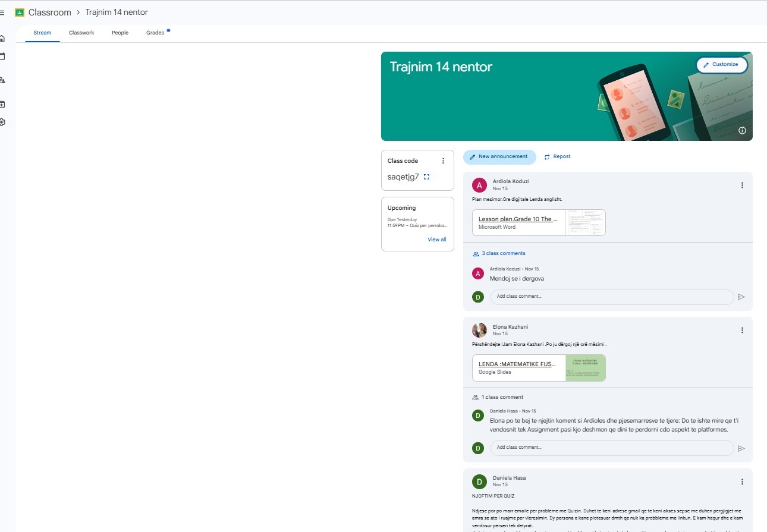Open the Grades tab
This screenshot has height=532, width=767.
pyautogui.click(x=155, y=33)
